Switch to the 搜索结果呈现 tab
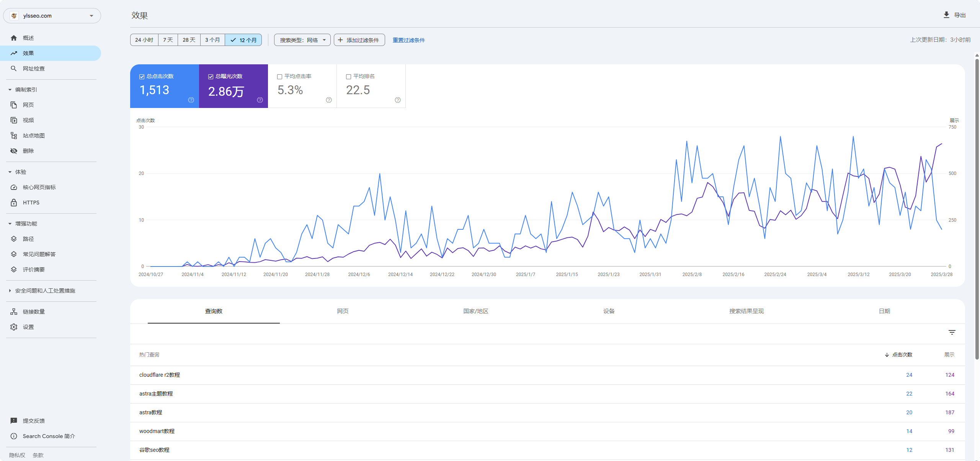Screen dimensions: 980x461 [x=746, y=311]
